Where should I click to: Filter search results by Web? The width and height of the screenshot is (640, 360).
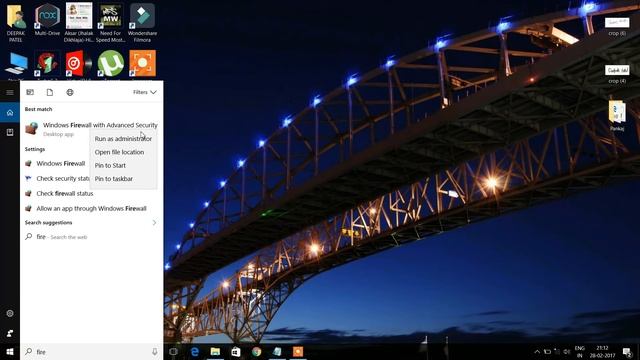point(70,92)
